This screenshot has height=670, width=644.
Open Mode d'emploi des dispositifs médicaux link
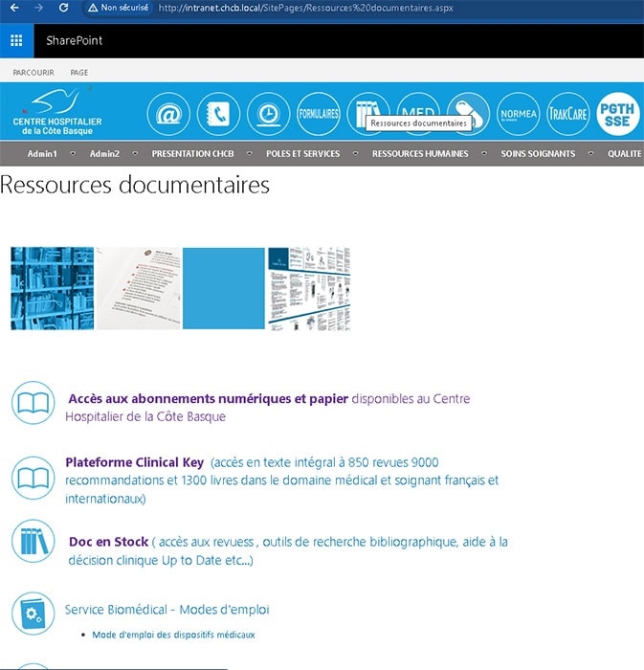click(173, 635)
